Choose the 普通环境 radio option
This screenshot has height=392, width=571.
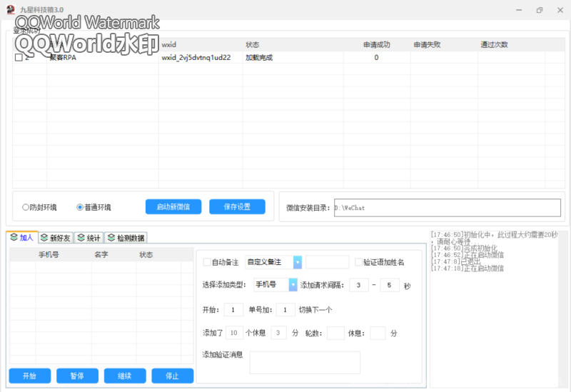80,207
